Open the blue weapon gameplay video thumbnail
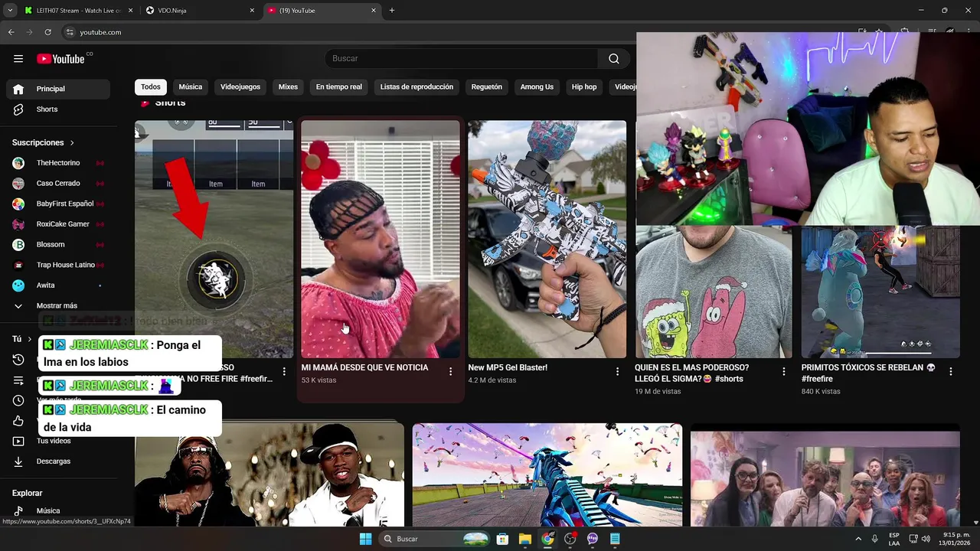The width and height of the screenshot is (980, 551). click(x=547, y=474)
